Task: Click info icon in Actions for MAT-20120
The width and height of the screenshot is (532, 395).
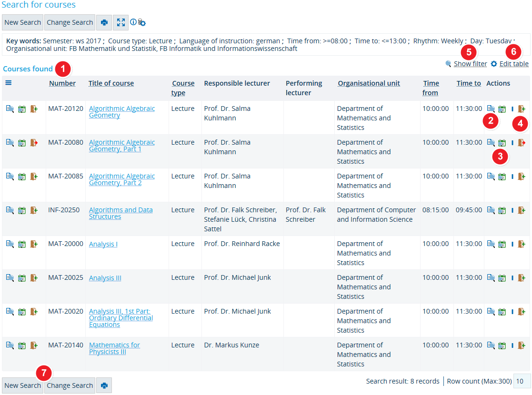Action: 512,109
